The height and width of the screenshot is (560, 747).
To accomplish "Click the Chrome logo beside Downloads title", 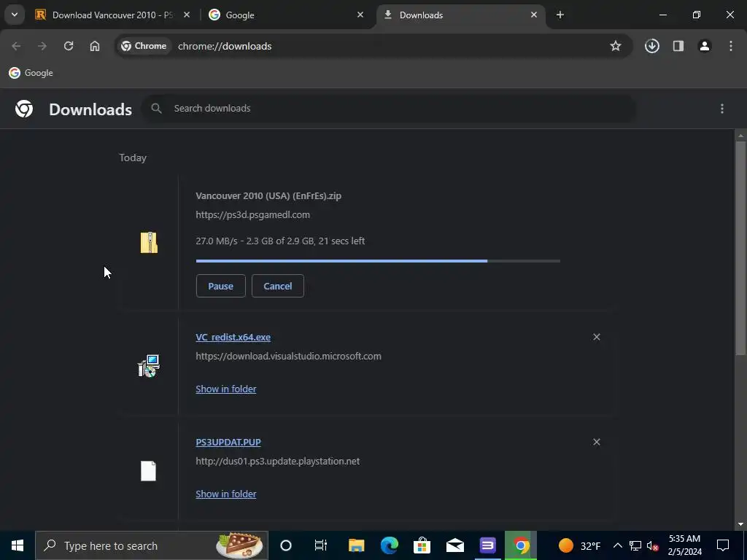I will coord(24,109).
